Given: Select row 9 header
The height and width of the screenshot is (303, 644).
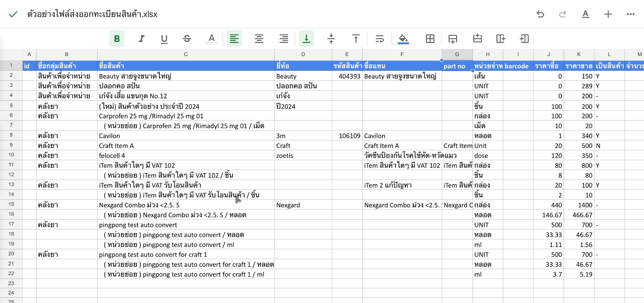Looking at the screenshot, I should [x=11, y=145].
